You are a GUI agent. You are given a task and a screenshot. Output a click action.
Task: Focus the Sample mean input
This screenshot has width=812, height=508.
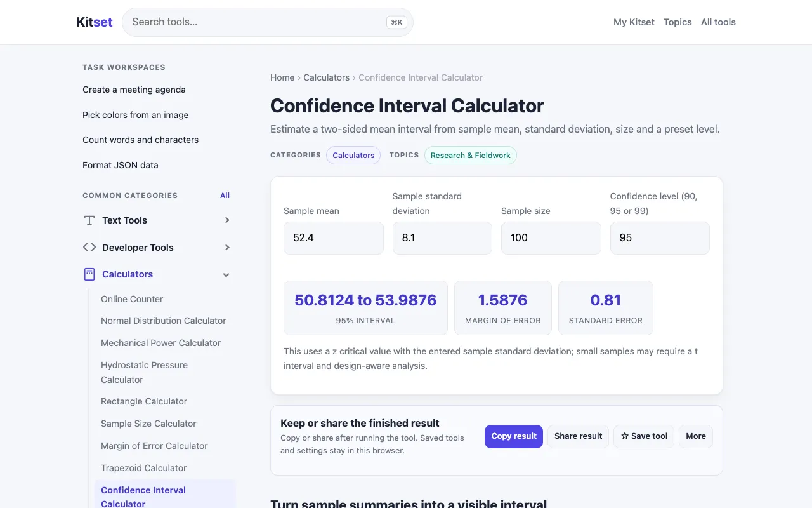(x=334, y=238)
